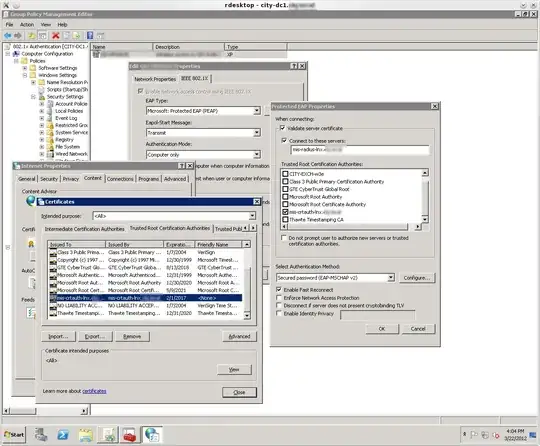Open Select Authentication Method dropdown
The height and width of the screenshot is (446, 540).
click(x=391, y=278)
